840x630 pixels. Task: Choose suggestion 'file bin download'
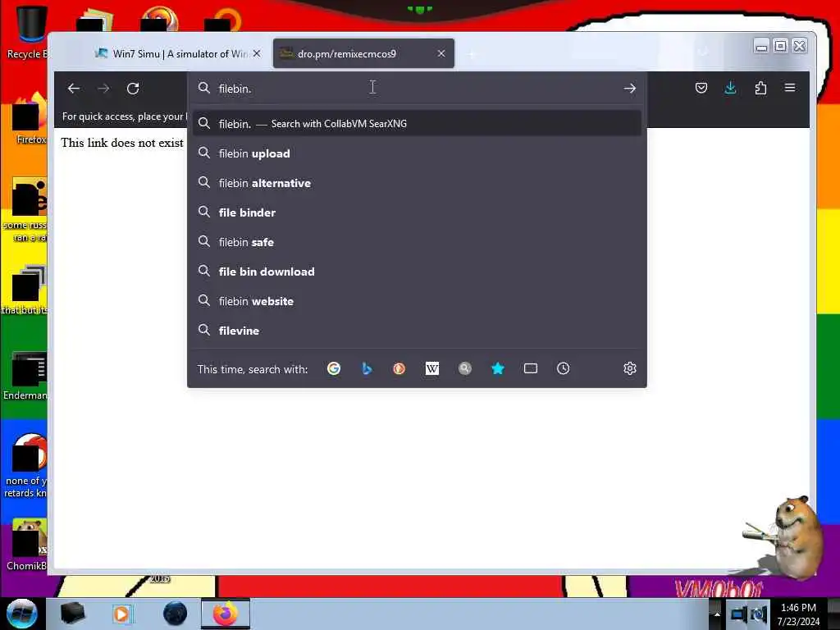(417, 271)
